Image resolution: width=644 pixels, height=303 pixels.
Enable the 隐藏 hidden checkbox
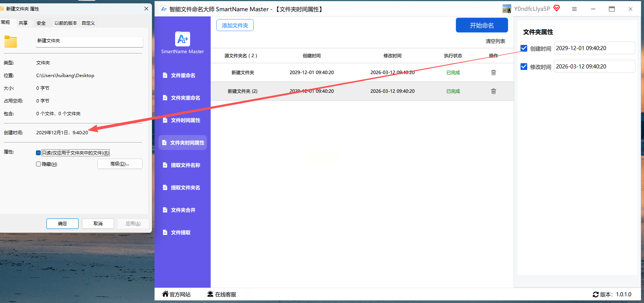pos(39,164)
